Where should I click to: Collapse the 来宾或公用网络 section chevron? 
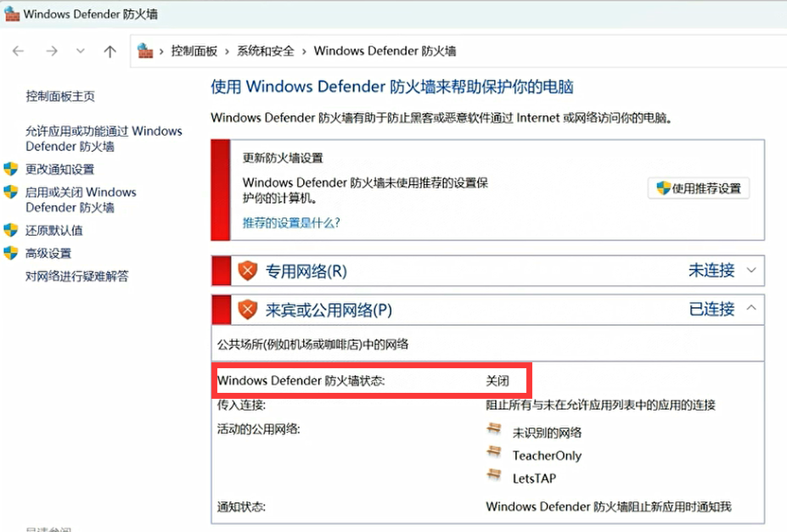tap(751, 308)
